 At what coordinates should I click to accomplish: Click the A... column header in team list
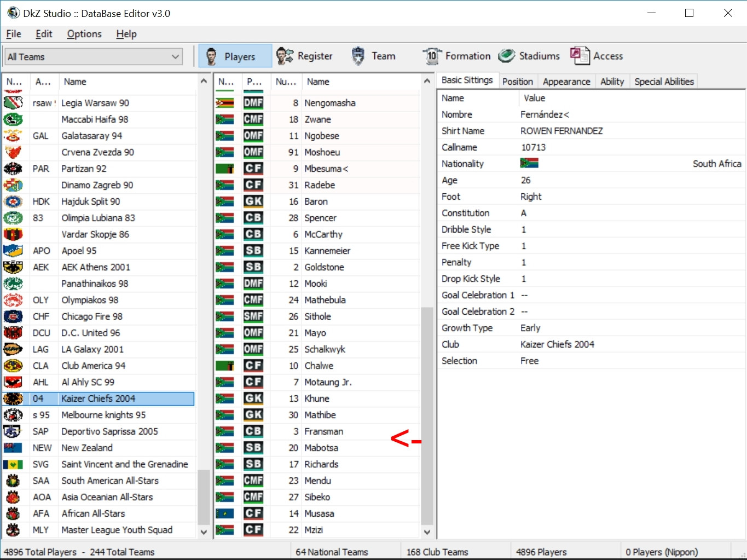point(43,82)
